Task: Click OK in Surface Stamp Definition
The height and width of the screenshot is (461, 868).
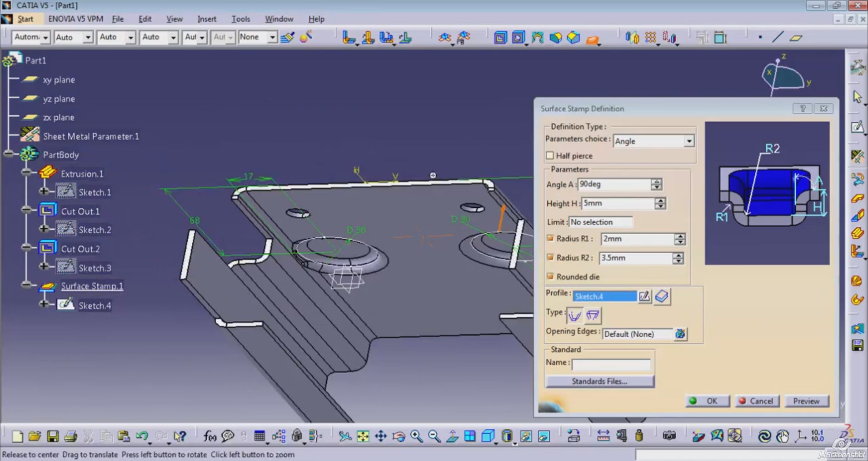Action: (x=708, y=401)
